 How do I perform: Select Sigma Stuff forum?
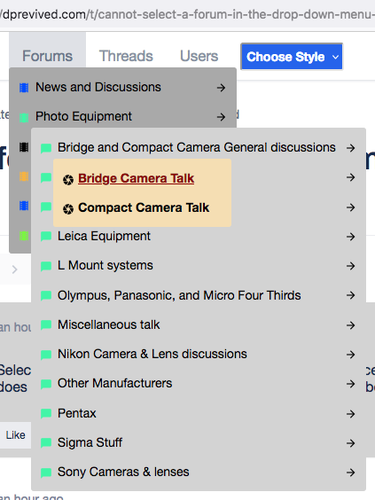(90, 443)
